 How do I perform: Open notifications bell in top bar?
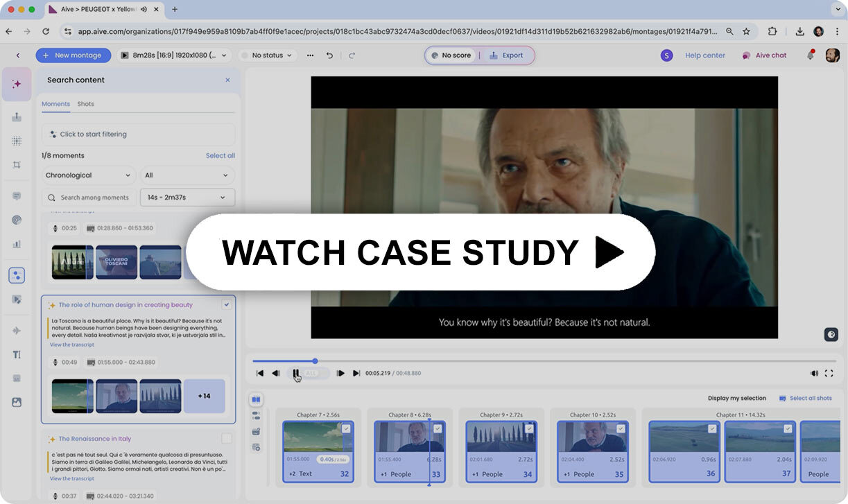[x=810, y=55]
